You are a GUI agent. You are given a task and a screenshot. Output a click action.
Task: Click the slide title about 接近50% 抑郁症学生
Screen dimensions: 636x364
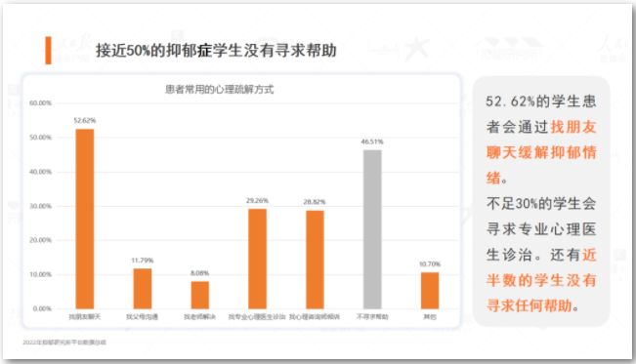tap(216, 51)
